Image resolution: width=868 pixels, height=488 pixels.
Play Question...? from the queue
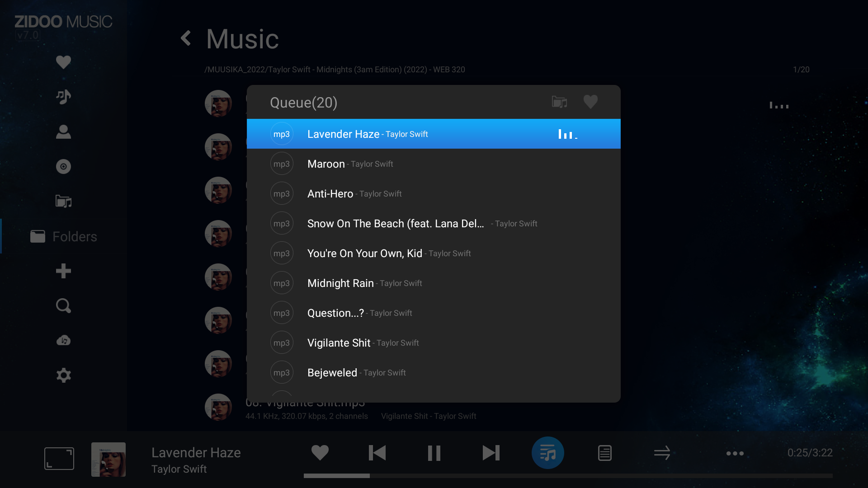(434, 313)
